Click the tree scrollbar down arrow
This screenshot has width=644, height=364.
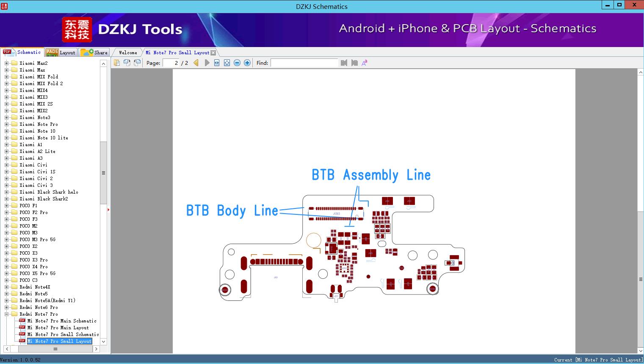[x=103, y=341]
